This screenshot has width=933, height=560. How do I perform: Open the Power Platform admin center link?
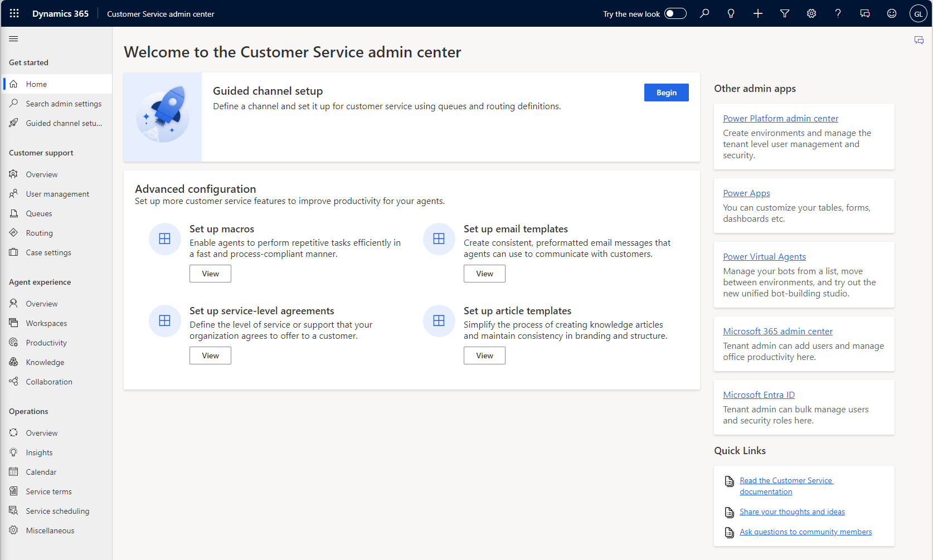(x=780, y=118)
